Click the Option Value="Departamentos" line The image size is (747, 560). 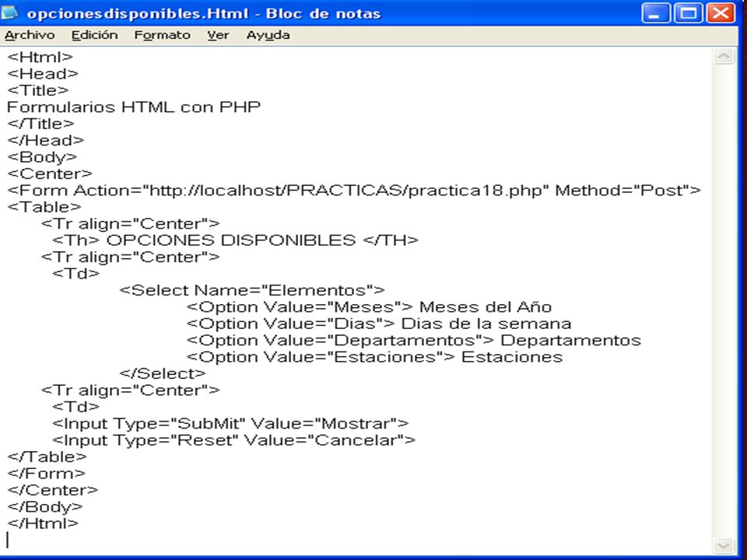coord(413,340)
